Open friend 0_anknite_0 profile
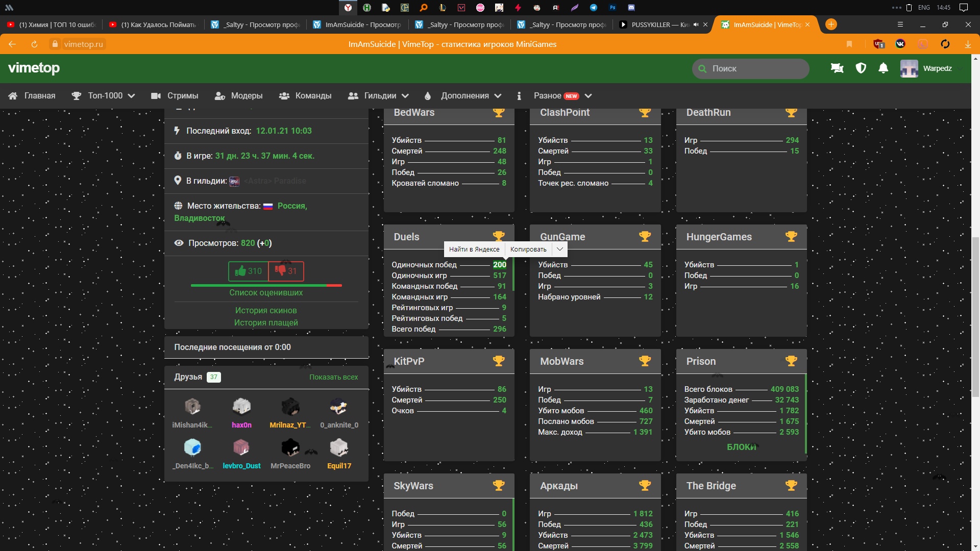Viewport: 980px width, 551px height. (x=339, y=413)
